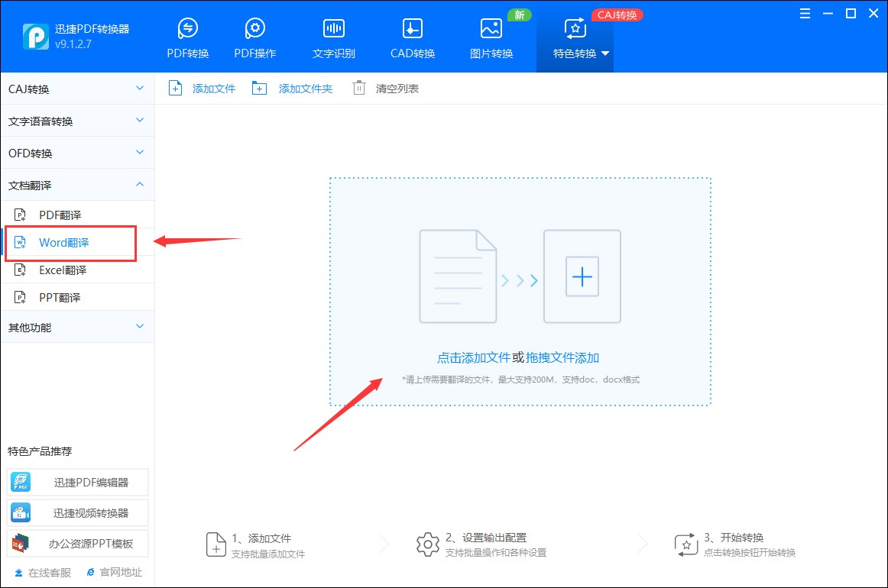Click the 点击添加文件 link
Image resolution: width=888 pixels, height=588 pixels.
tap(474, 357)
